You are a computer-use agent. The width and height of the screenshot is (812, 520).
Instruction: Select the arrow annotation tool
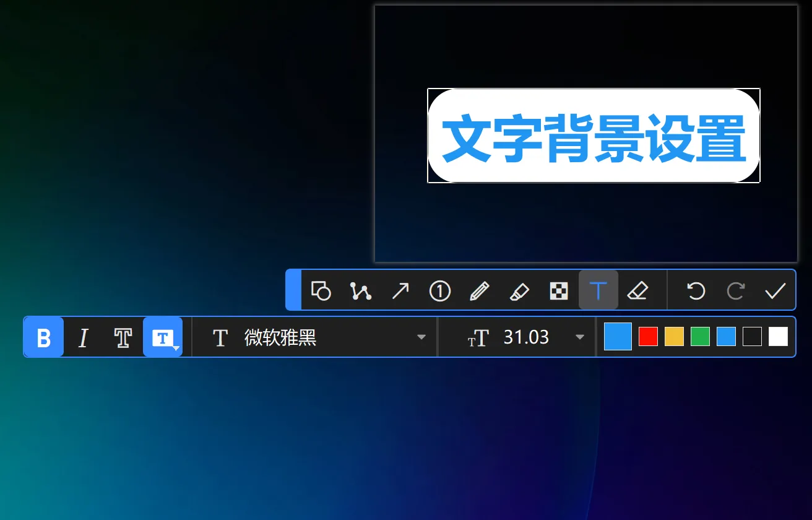(400, 290)
